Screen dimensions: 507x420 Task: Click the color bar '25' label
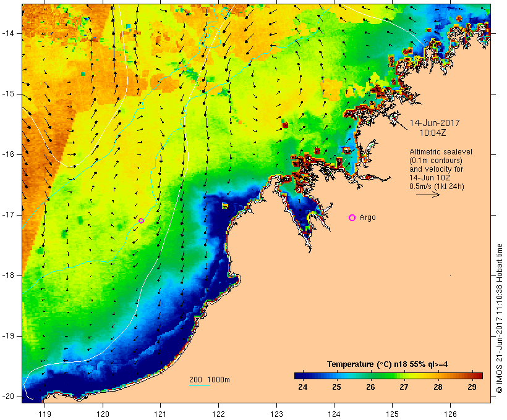[336, 387]
